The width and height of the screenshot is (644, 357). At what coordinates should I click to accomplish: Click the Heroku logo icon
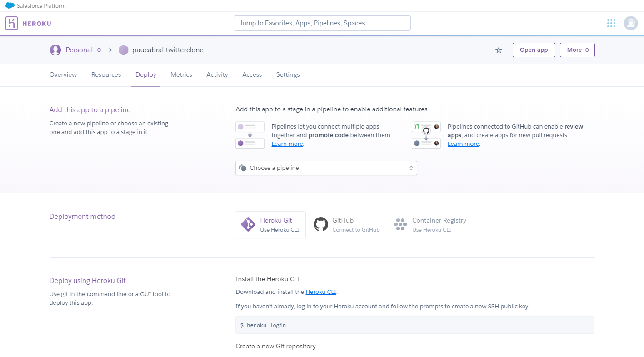coord(11,23)
